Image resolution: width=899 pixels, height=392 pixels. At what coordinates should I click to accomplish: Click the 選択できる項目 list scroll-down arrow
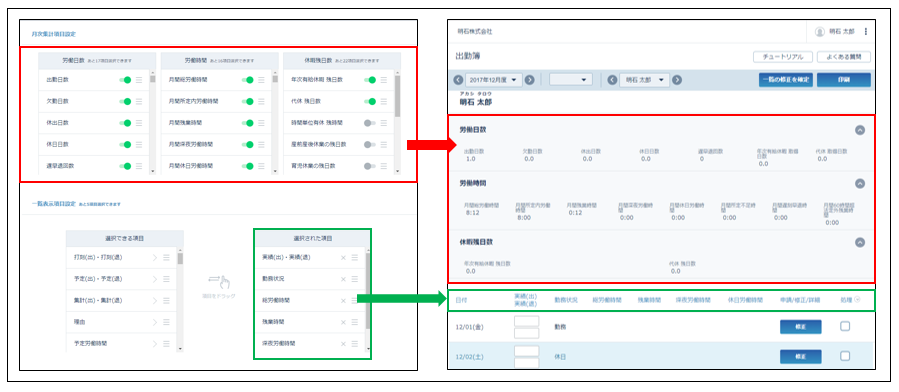[x=181, y=348]
